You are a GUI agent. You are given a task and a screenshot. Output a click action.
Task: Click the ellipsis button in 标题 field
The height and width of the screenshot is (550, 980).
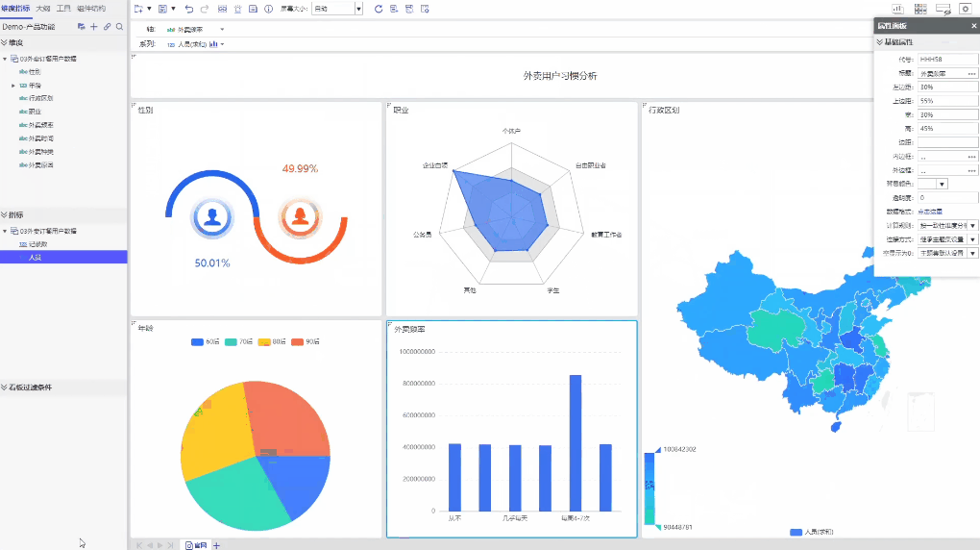(x=972, y=73)
